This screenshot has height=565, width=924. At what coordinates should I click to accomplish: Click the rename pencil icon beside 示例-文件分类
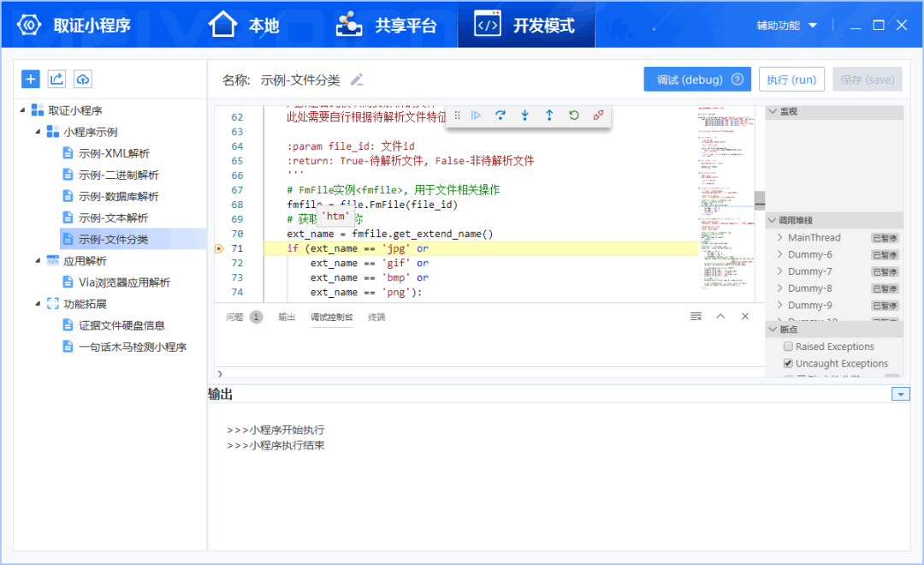[x=357, y=80]
